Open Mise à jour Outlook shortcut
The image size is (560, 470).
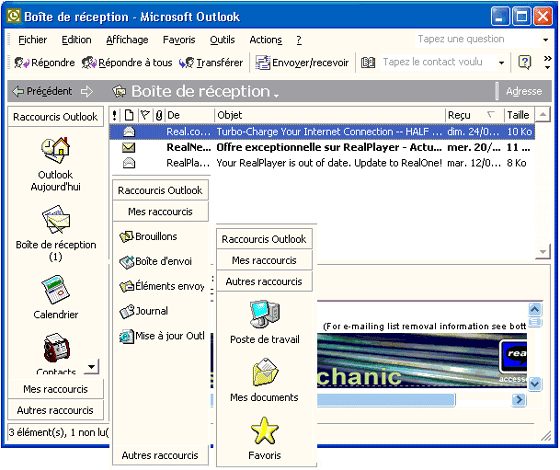click(x=162, y=336)
